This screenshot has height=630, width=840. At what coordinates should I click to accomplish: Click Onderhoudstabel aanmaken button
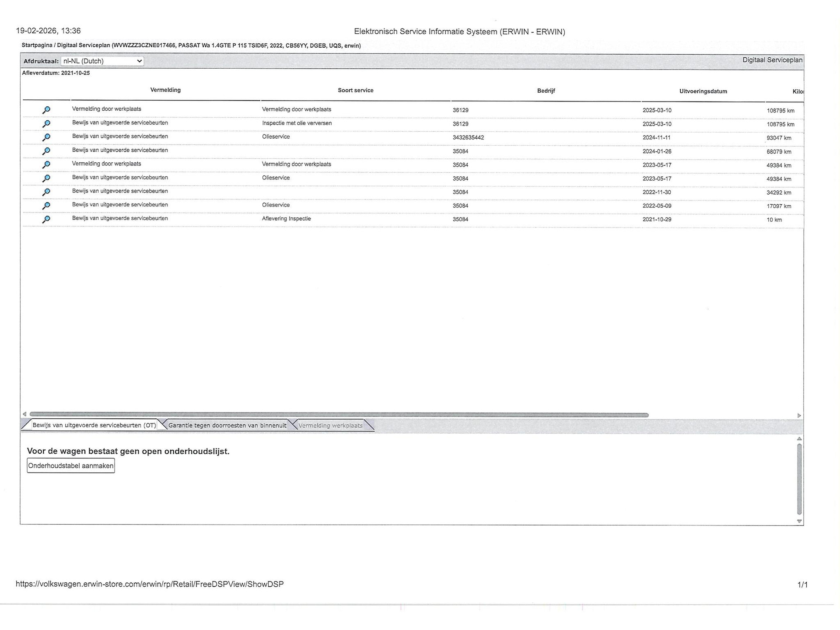click(x=71, y=465)
